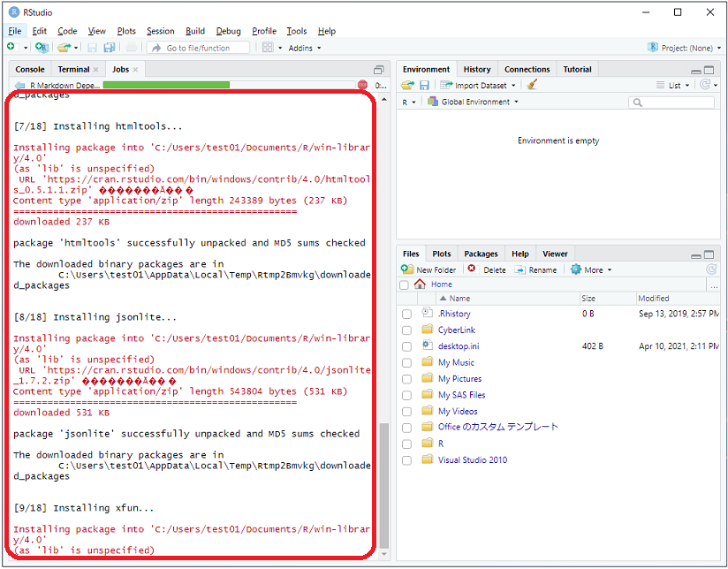Screen dimensions: 728x569
Task: Check the My Pictures folder checkbox
Action: [x=406, y=379]
